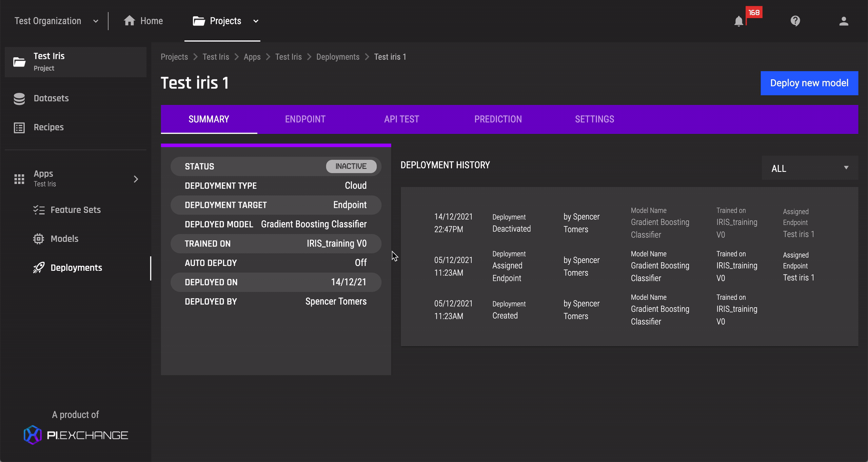The height and width of the screenshot is (462, 868).
Task: Toggle the INACTIVE status indicator
Action: 349,166
